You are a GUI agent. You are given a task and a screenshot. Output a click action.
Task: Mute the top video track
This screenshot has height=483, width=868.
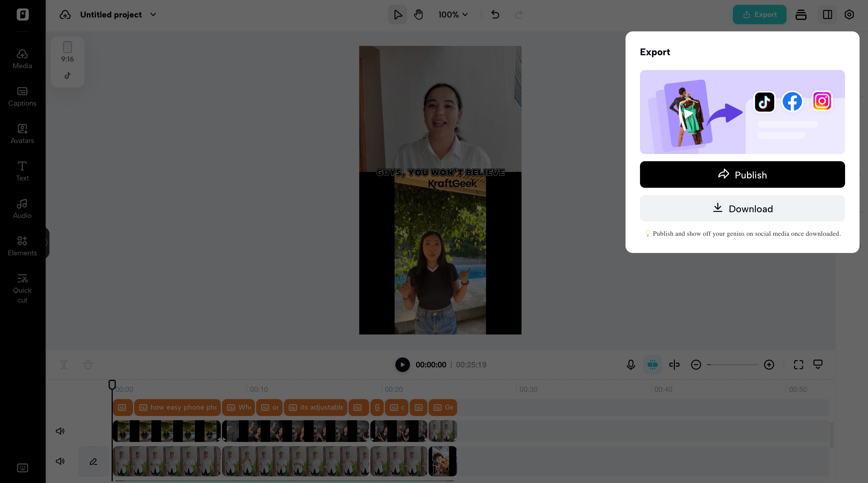[60, 431]
